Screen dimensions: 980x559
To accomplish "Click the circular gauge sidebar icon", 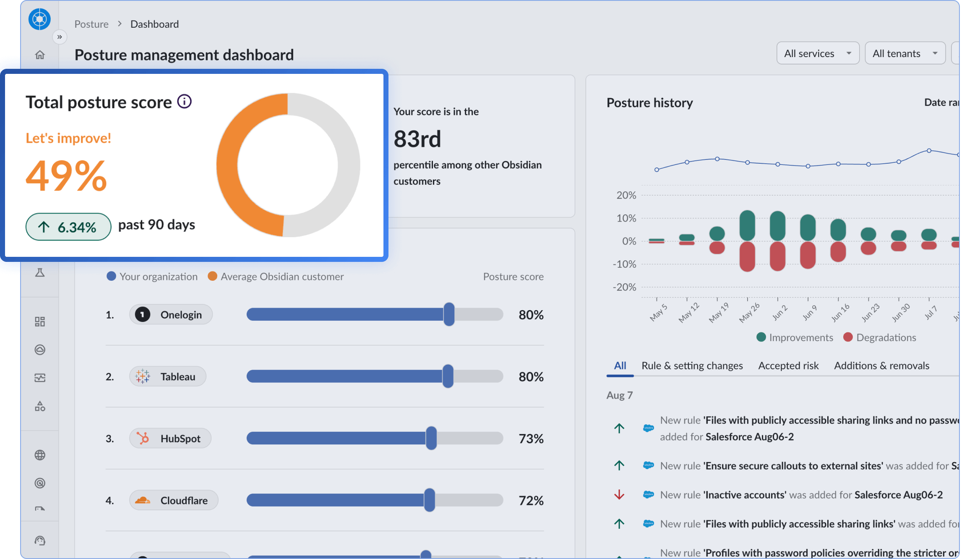I will [x=40, y=350].
